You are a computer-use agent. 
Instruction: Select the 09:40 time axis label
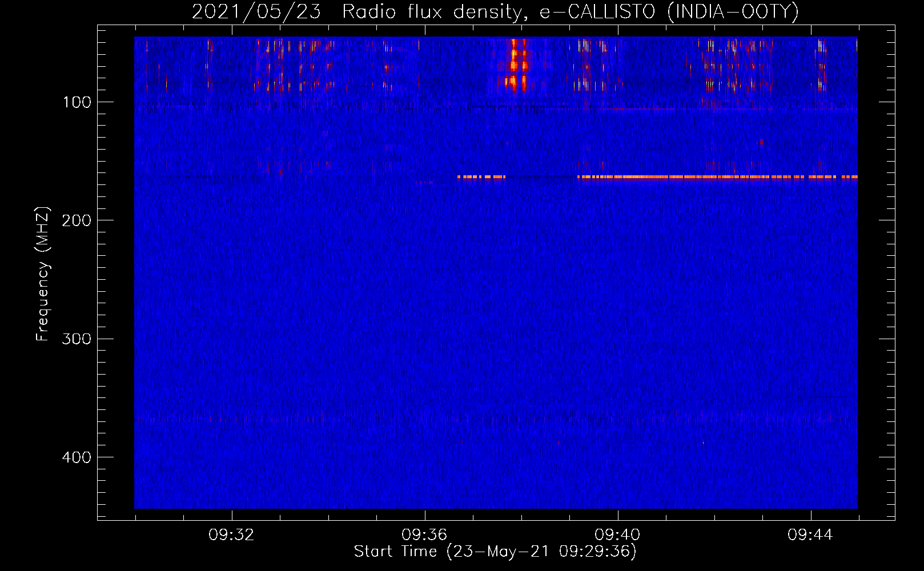tap(617, 535)
